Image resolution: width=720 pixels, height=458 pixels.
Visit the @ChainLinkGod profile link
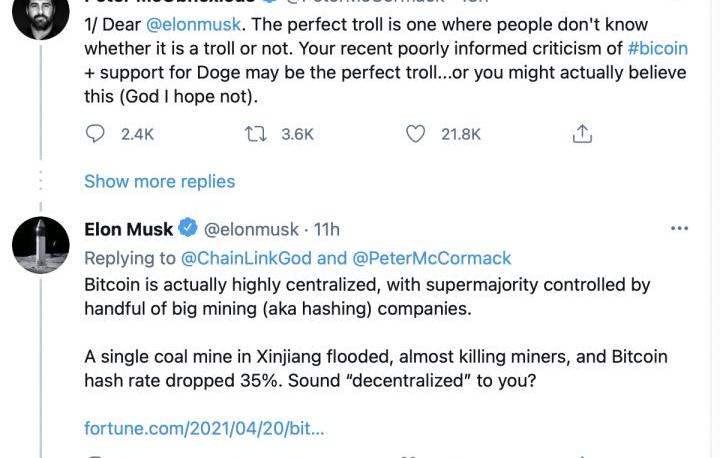[x=248, y=257]
